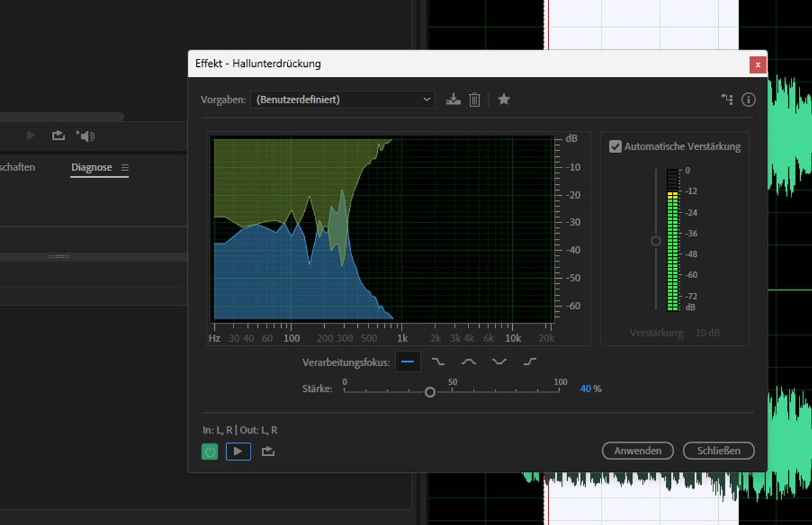Select the low-frequency processing focus shape
The width and height of the screenshot is (812, 525).
pyautogui.click(x=438, y=361)
